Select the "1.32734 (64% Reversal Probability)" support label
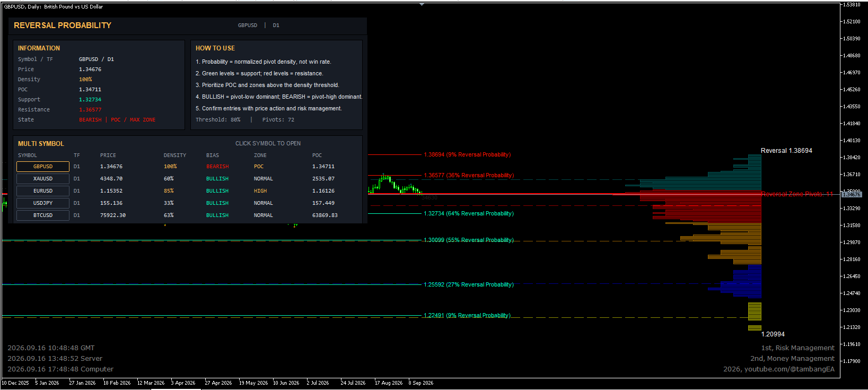The image size is (868, 390). [469, 214]
